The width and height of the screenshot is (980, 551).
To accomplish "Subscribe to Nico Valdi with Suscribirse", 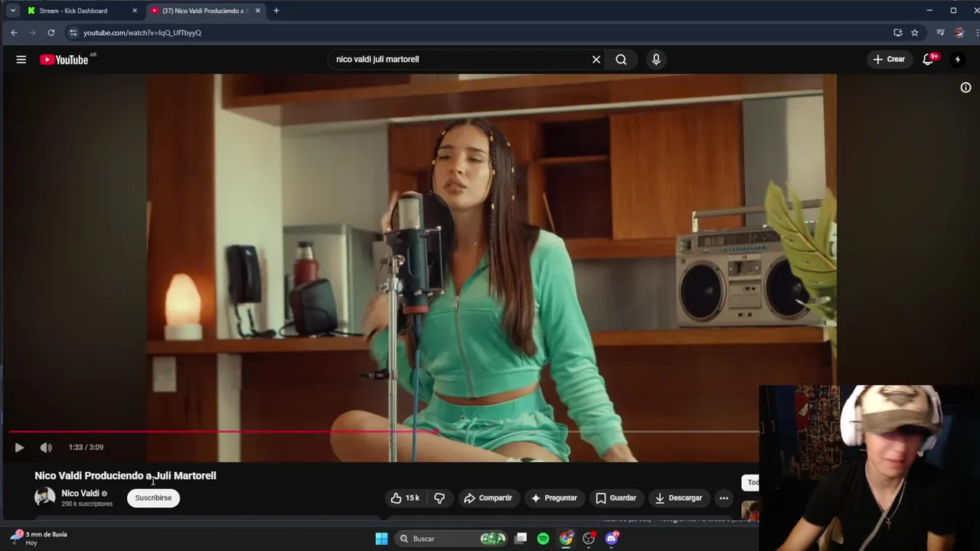I will click(153, 497).
